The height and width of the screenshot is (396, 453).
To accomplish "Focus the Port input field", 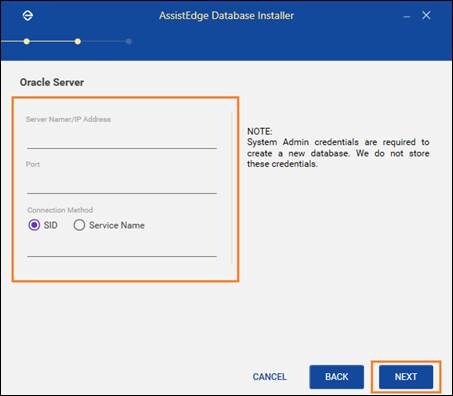I will 122,184.
